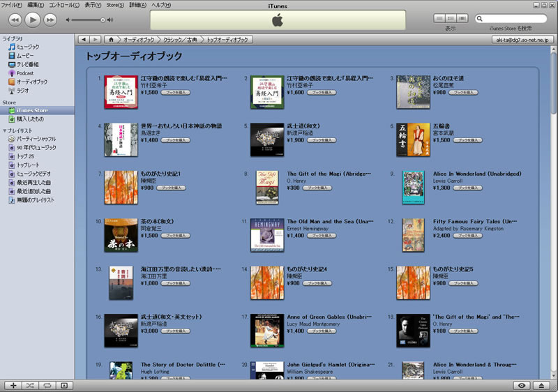Click the eye browse button bottom right

point(522,385)
